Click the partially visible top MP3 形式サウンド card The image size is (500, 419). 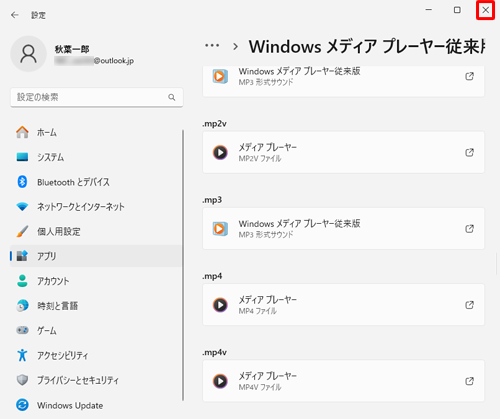[343, 81]
